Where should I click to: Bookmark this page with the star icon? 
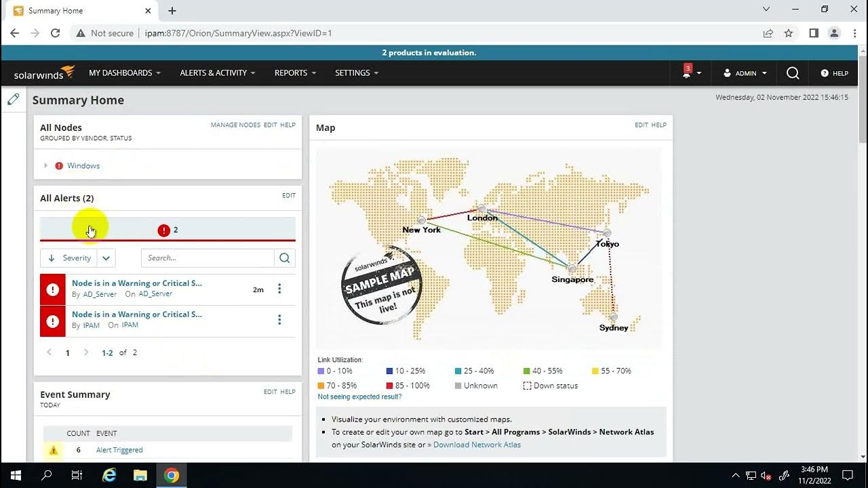789,33
